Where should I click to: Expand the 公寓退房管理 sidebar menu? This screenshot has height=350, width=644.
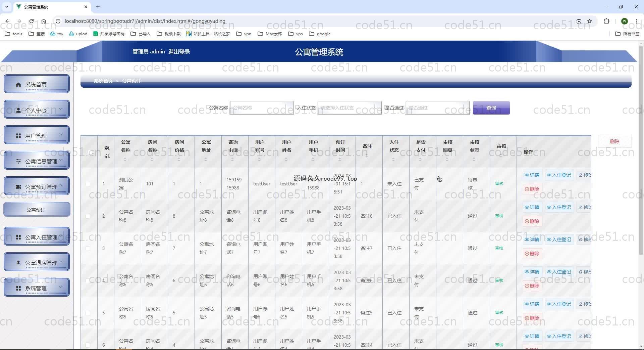(37, 262)
